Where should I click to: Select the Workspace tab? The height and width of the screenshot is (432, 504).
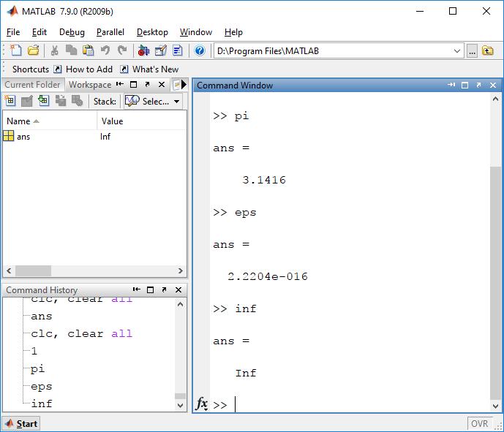tap(90, 85)
